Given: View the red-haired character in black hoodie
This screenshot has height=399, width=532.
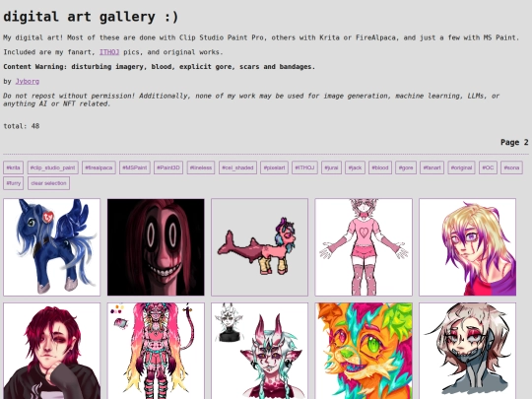Looking at the screenshot, I should (x=52, y=351).
